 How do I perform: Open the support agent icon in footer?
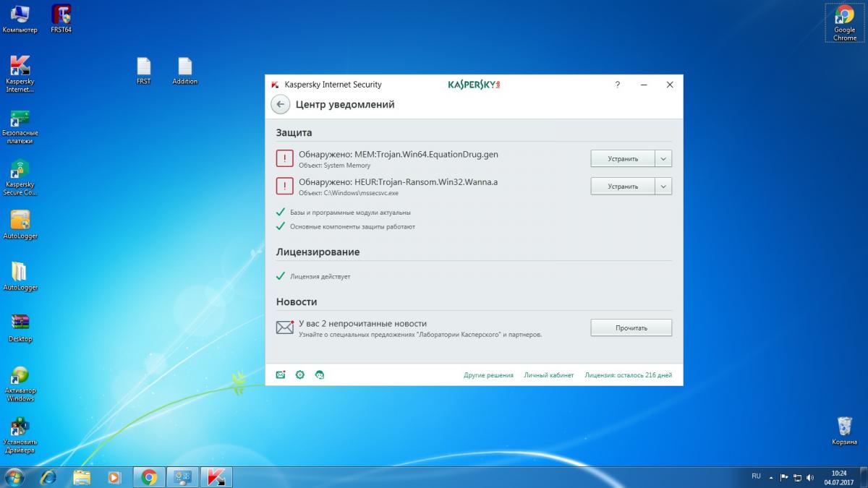(320, 374)
